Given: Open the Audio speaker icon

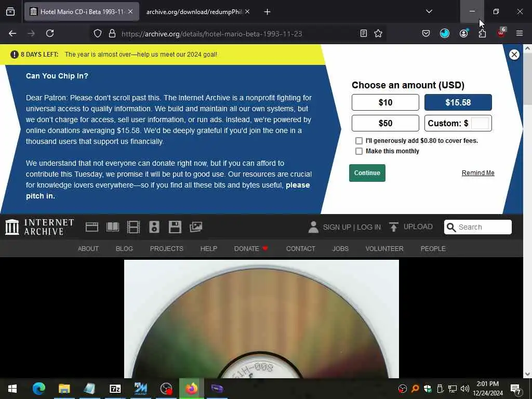Looking at the screenshot, I should 154,227.
